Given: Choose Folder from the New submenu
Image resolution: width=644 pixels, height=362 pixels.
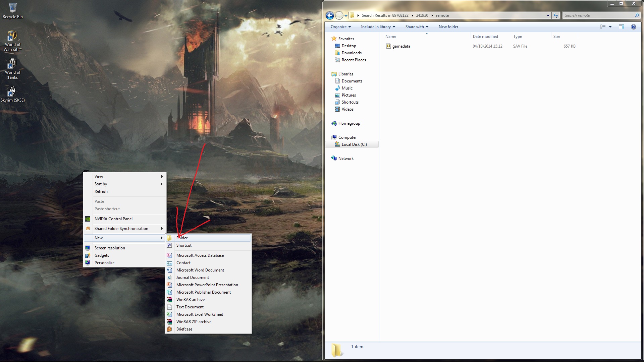Looking at the screenshot, I should (x=182, y=238).
